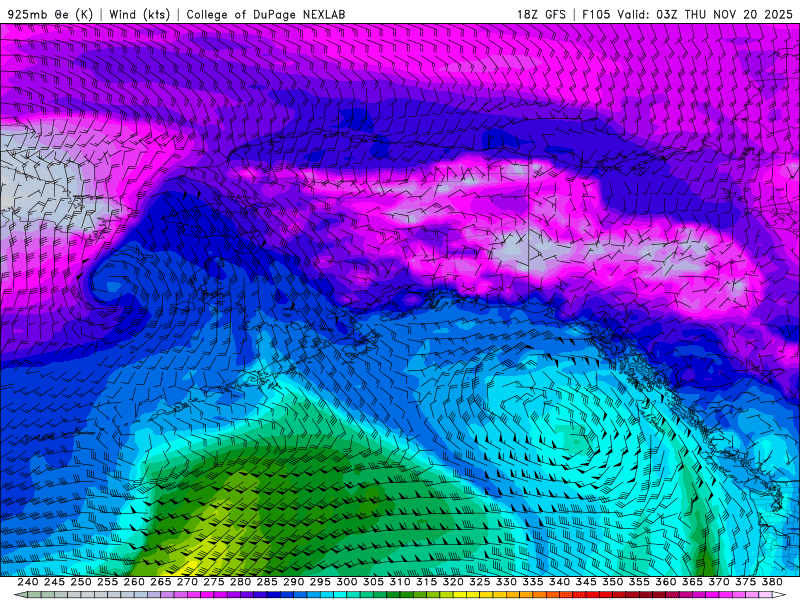Click the 370 value on the color scale
The width and height of the screenshot is (800, 600).
pos(718,582)
